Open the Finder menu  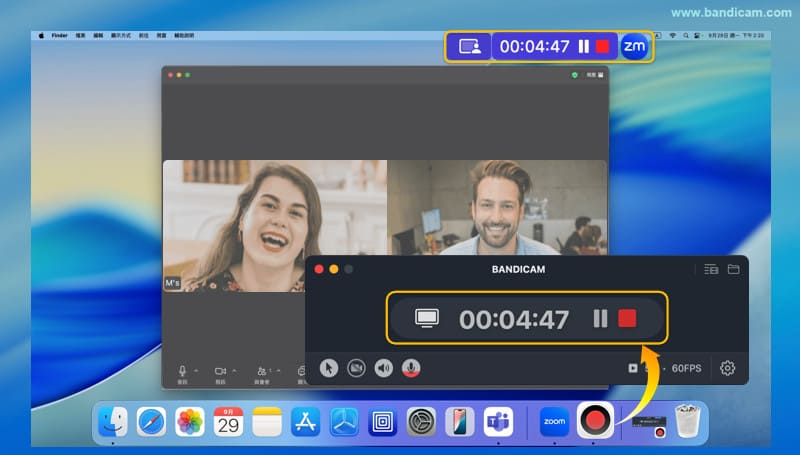[59, 36]
